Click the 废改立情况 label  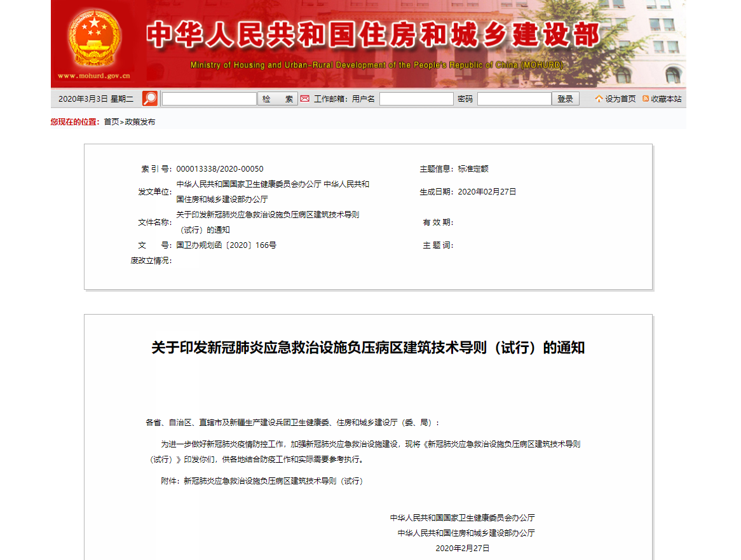click(151, 261)
